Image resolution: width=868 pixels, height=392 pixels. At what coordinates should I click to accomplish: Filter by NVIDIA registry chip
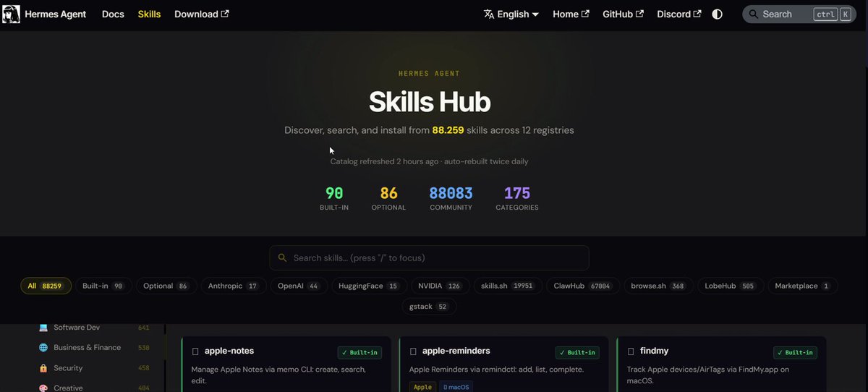pos(440,286)
